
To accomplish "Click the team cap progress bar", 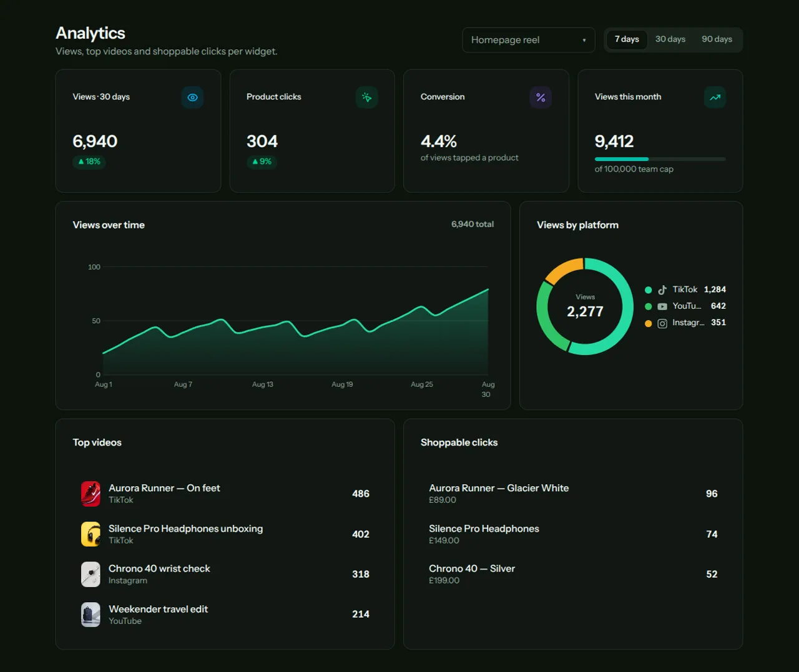I will (x=660, y=159).
